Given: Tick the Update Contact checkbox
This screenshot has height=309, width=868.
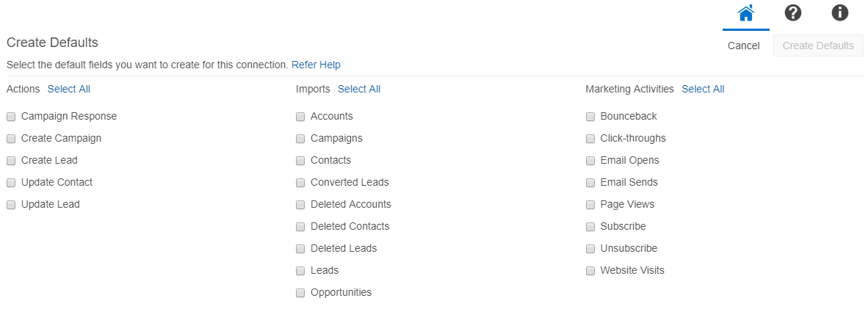Looking at the screenshot, I should [11, 183].
